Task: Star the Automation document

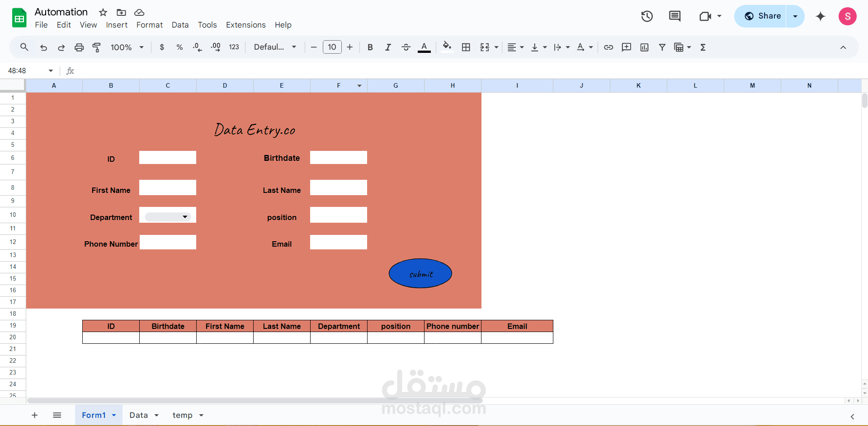Action: [x=103, y=12]
